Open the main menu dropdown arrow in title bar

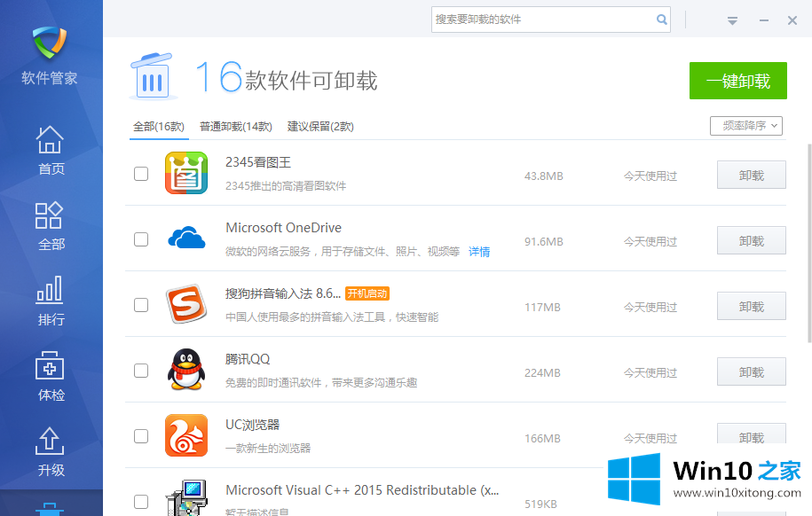click(x=732, y=20)
